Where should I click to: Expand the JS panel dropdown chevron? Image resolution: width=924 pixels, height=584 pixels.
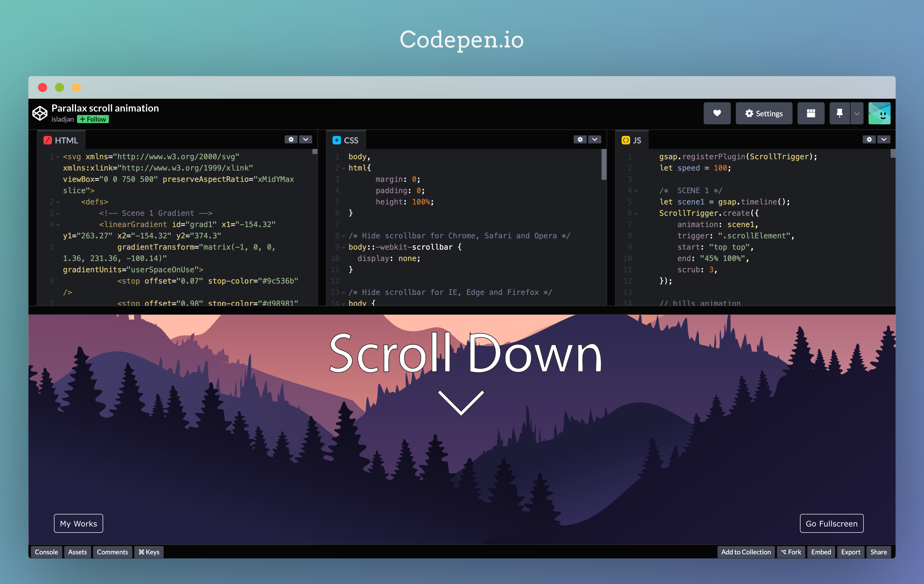click(883, 139)
